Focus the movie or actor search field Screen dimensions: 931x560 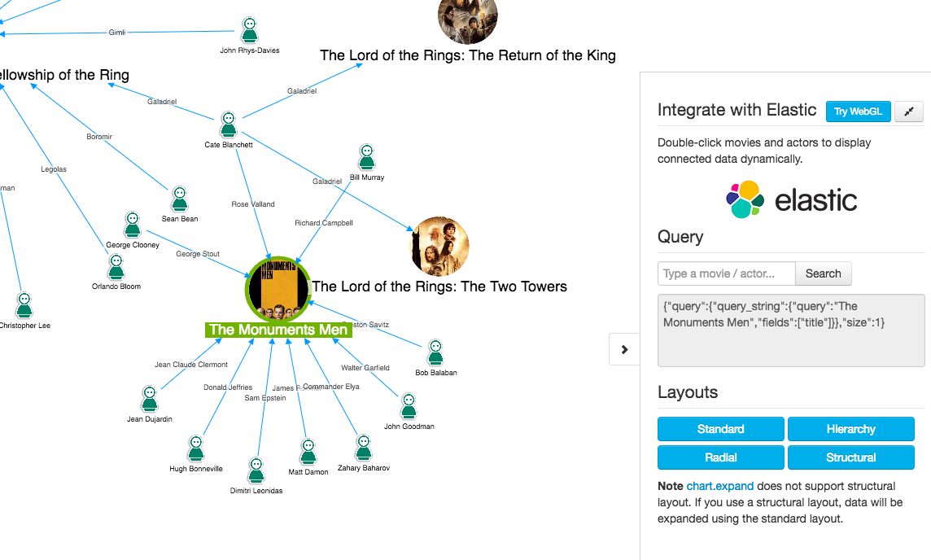point(726,273)
